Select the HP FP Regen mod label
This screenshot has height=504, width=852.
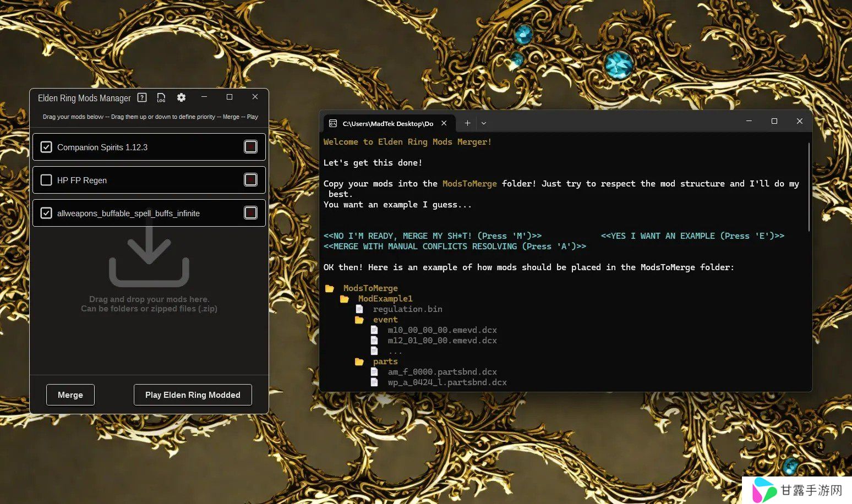click(x=82, y=180)
